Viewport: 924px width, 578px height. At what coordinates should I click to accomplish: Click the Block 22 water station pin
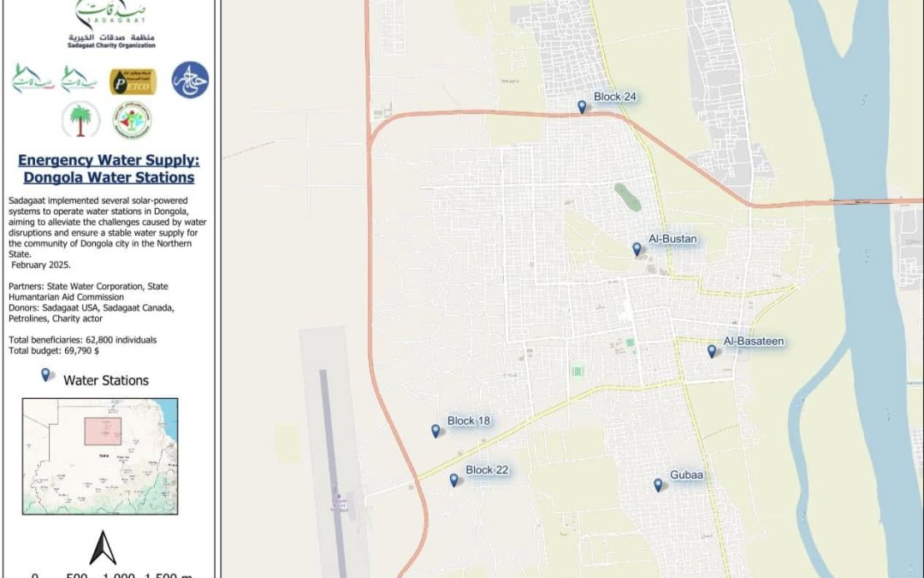pyautogui.click(x=453, y=480)
